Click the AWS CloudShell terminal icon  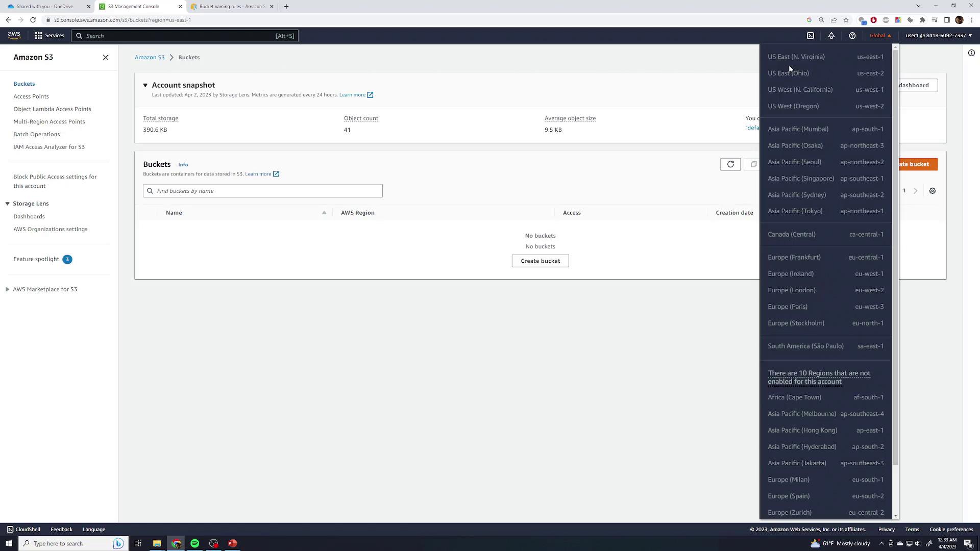(x=811, y=36)
